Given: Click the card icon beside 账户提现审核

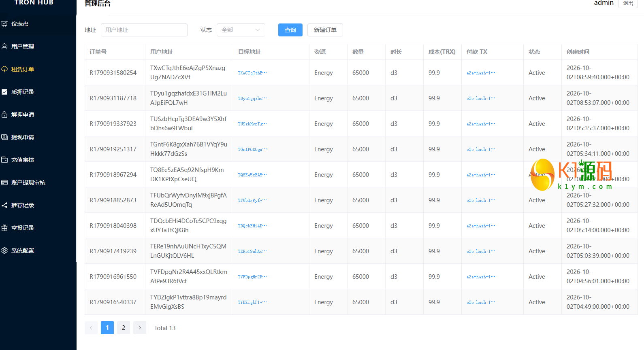Looking at the screenshot, I should (x=4, y=182).
